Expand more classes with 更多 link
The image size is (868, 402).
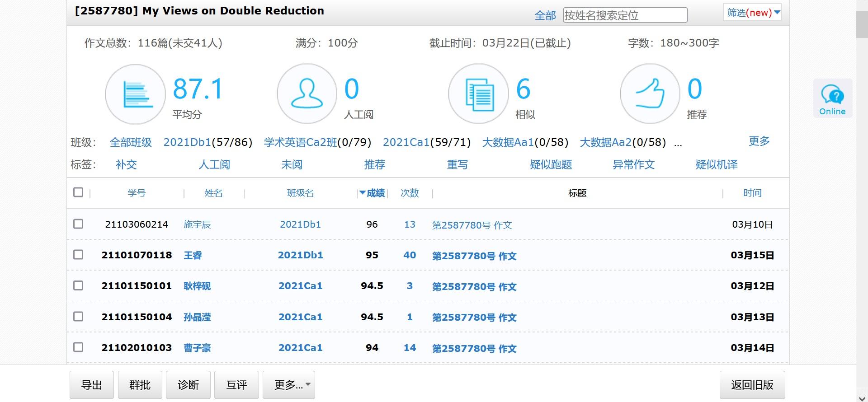pos(759,141)
